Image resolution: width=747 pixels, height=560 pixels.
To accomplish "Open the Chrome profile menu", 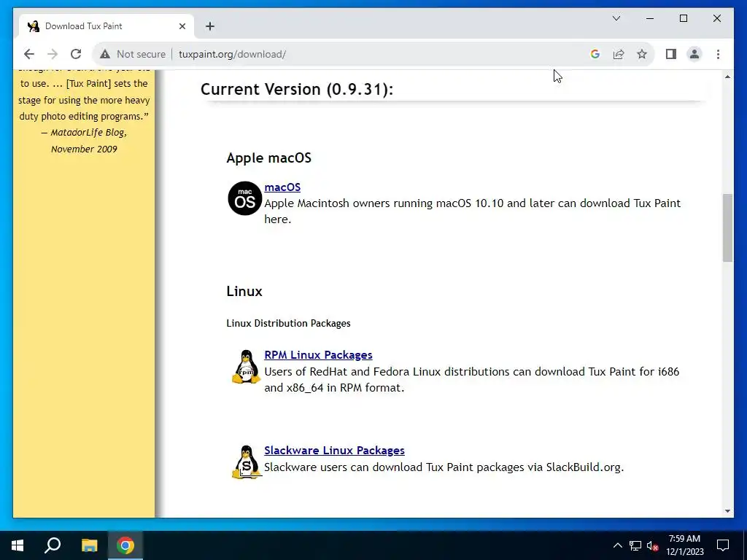I will pyautogui.click(x=694, y=54).
